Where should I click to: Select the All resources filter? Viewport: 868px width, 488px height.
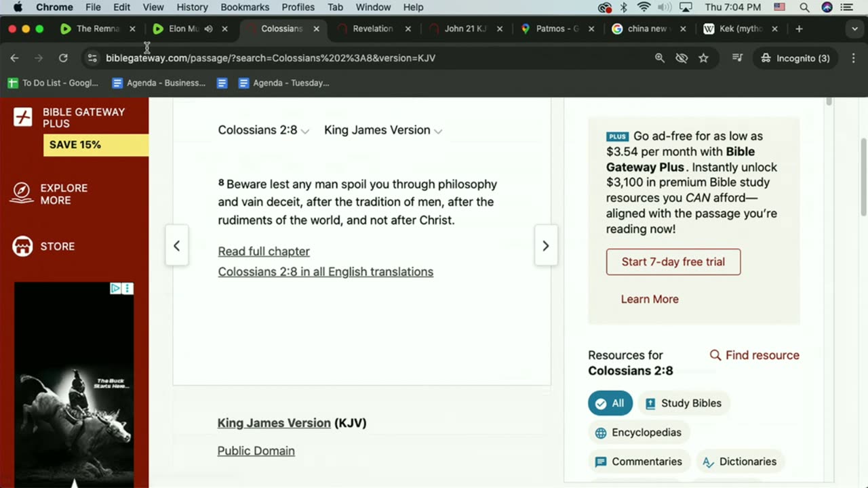(x=610, y=403)
